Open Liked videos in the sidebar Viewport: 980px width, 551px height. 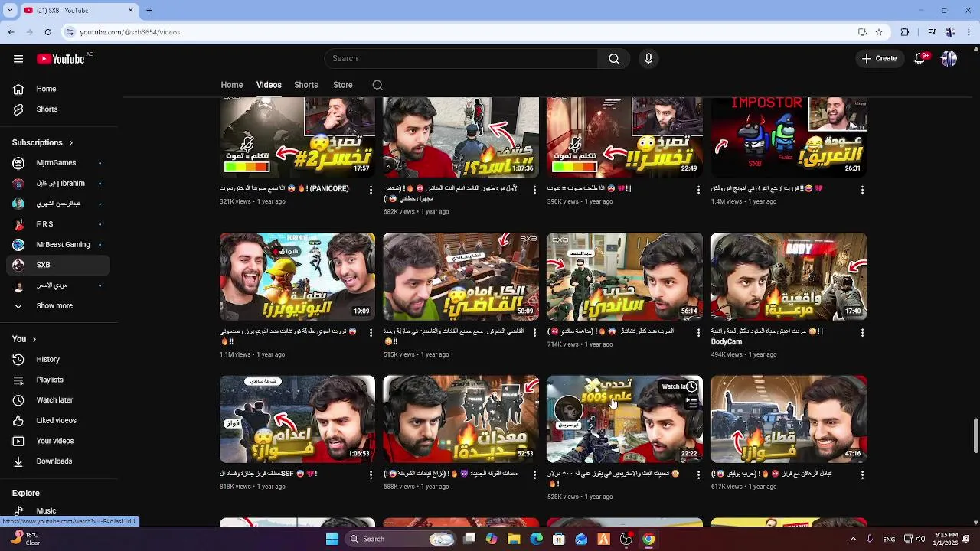(x=58, y=420)
